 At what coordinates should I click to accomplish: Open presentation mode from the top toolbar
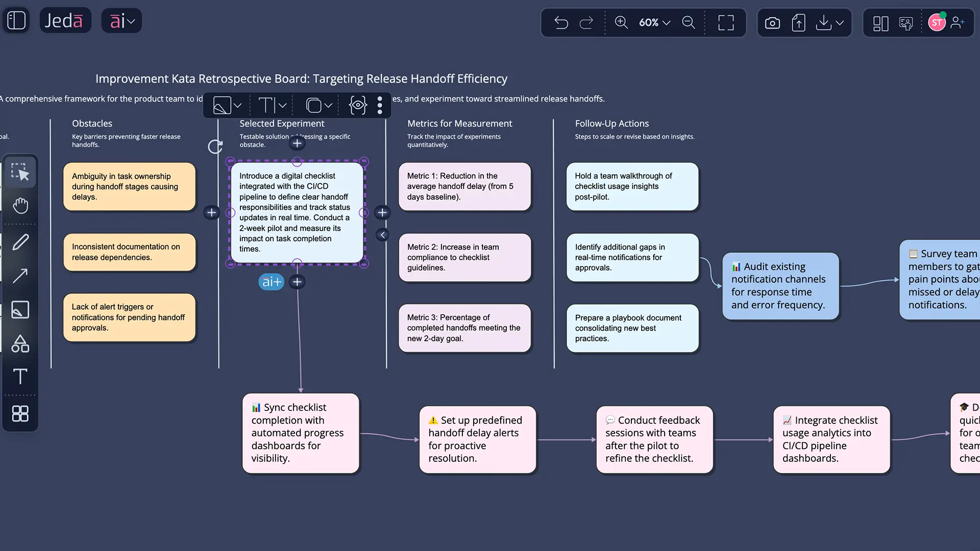click(906, 22)
